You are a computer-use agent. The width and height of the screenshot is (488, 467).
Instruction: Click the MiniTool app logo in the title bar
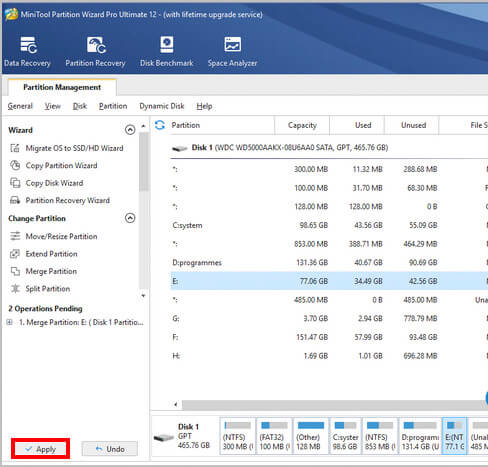coord(11,14)
